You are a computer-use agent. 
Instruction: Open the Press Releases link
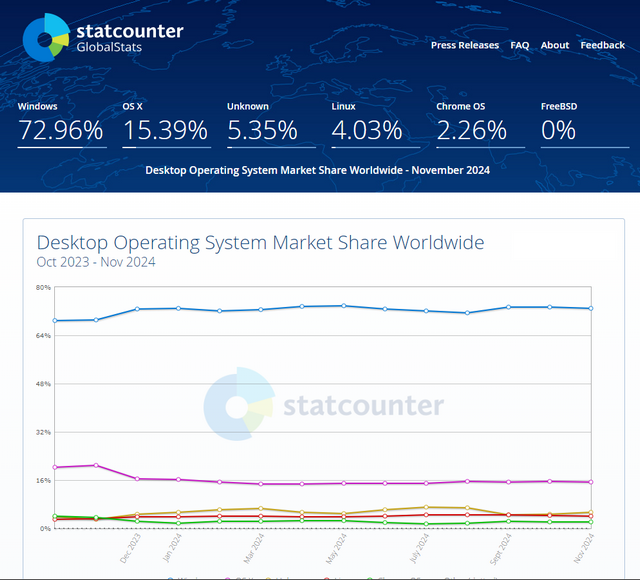pos(465,45)
